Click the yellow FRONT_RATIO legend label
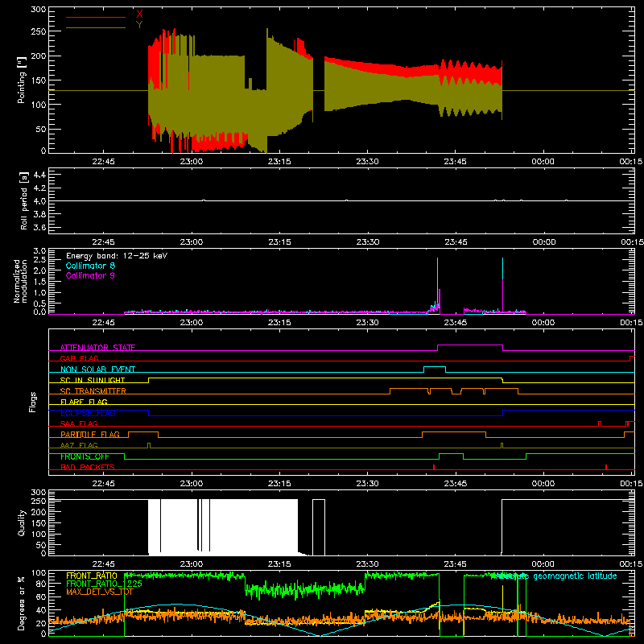This screenshot has width=644, height=644. click(92, 576)
